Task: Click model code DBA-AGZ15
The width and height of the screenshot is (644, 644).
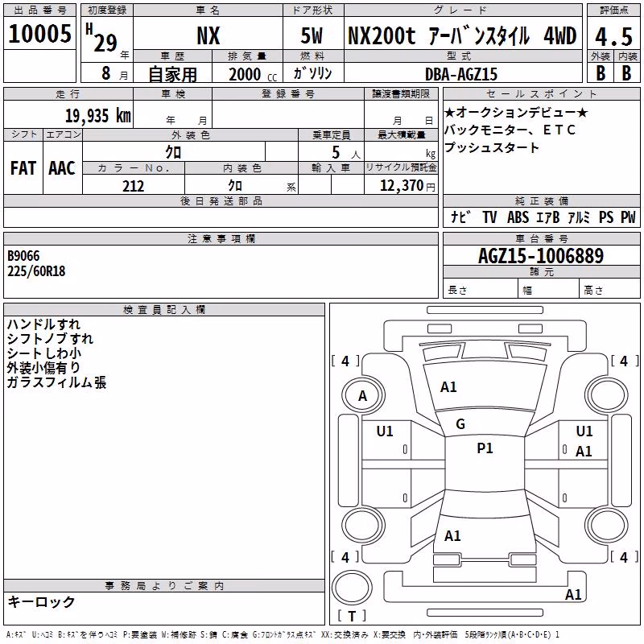Action: pyautogui.click(x=461, y=74)
